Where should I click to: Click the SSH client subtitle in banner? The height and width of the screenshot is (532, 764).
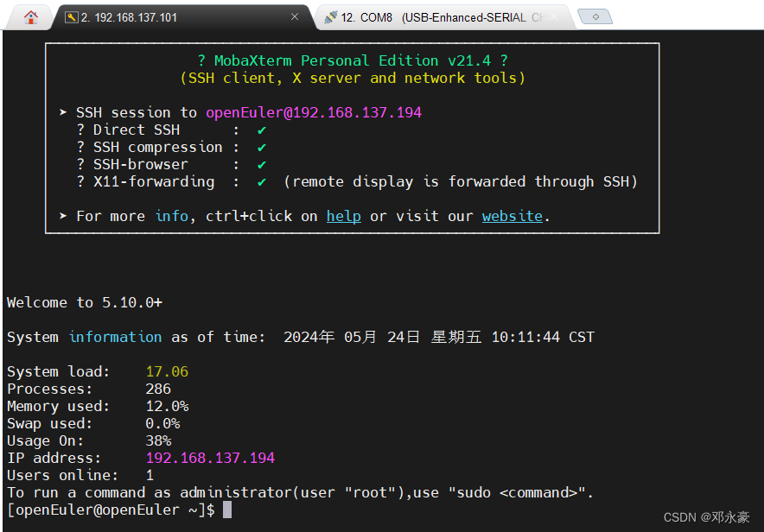click(x=353, y=78)
